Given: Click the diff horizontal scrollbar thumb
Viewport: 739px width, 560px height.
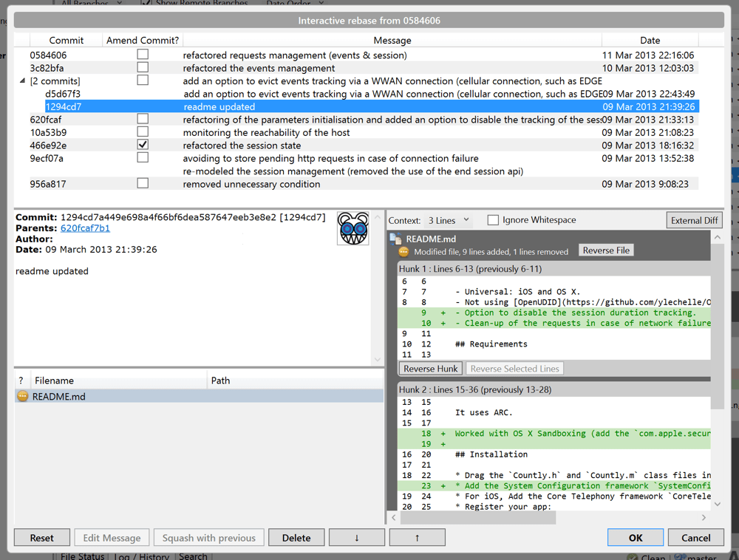Looking at the screenshot, I should pyautogui.click(x=478, y=517).
